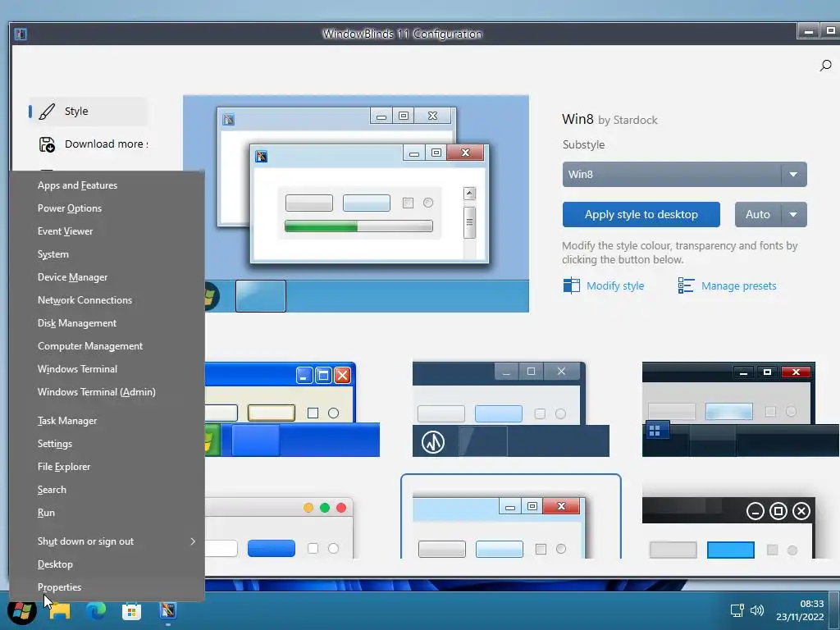The width and height of the screenshot is (840, 630).
Task: Open the search magnifier in WindowBlinds
Action: click(x=825, y=66)
